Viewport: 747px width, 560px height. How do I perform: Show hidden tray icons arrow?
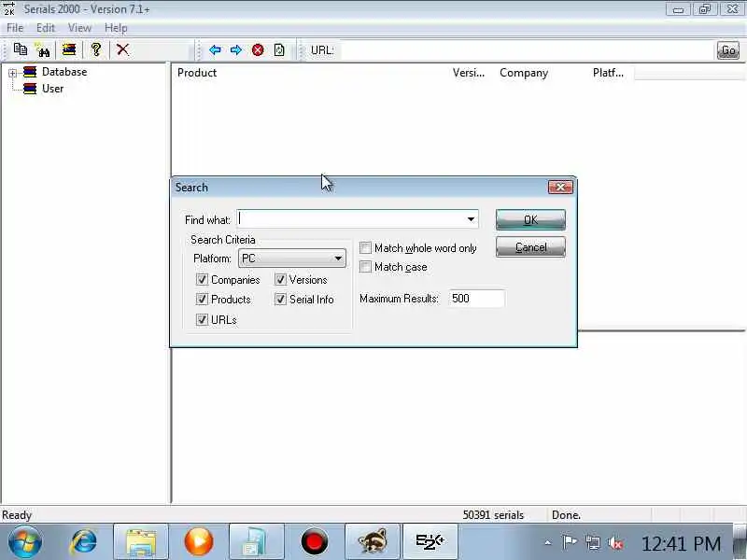[548, 542]
